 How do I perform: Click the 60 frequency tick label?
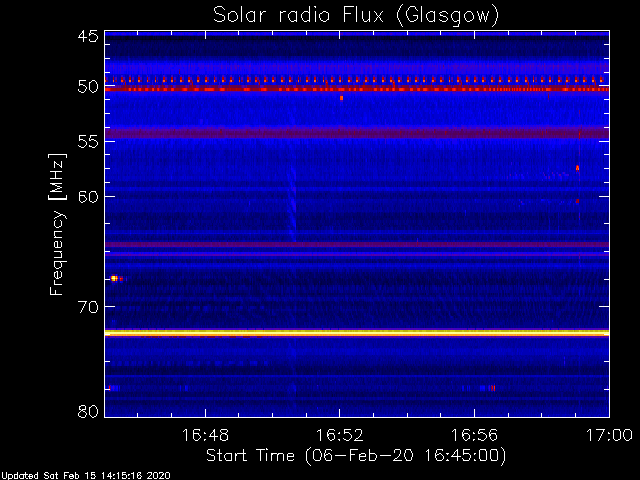88,197
